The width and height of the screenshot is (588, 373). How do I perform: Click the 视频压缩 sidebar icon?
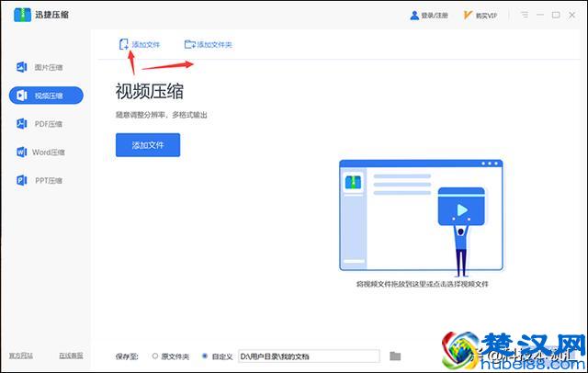21,96
